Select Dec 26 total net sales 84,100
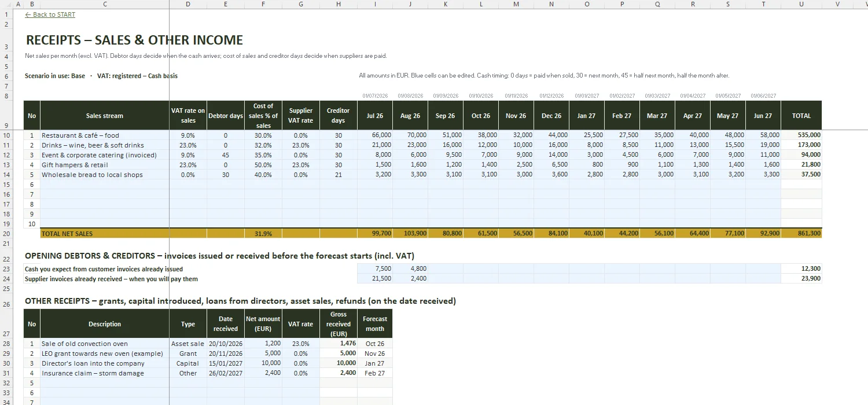The width and height of the screenshot is (868, 405). pyautogui.click(x=551, y=234)
